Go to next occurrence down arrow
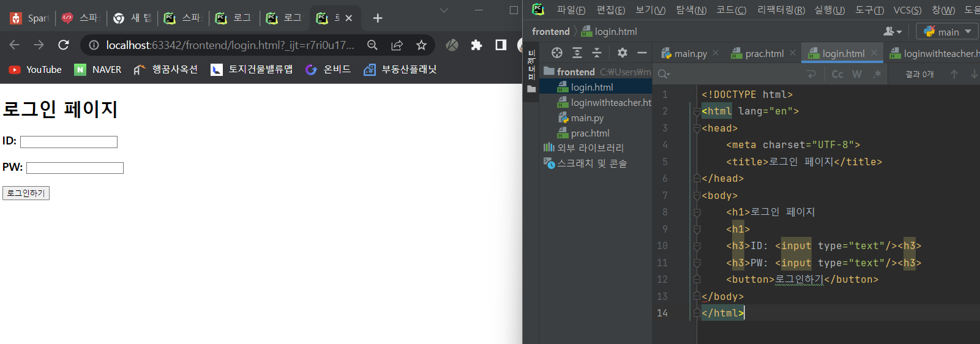 (x=974, y=74)
